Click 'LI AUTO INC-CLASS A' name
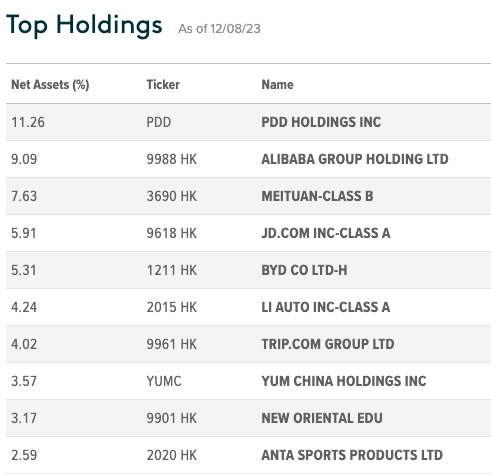491x474 pixels. coord(326,307)
